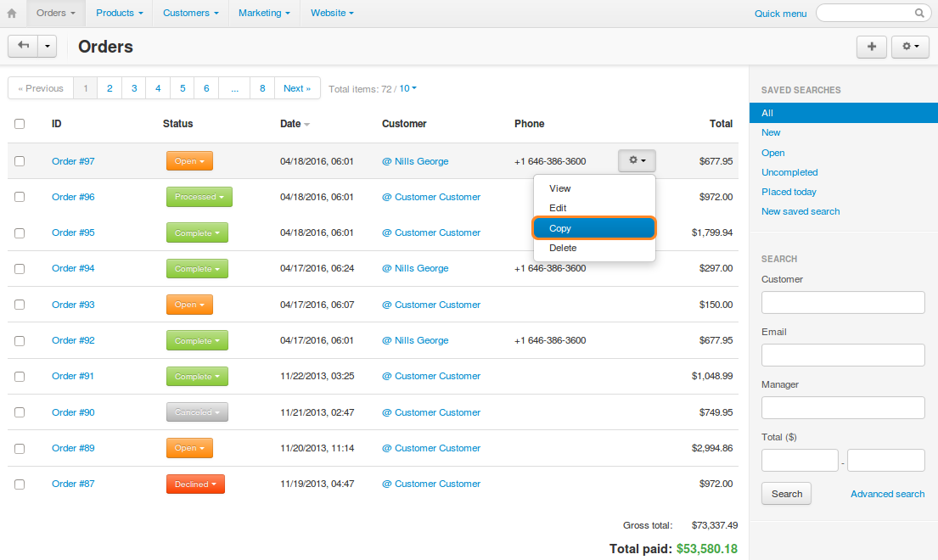
Task: Open the gear menu on Order #97 row
Action: [637, 160]
